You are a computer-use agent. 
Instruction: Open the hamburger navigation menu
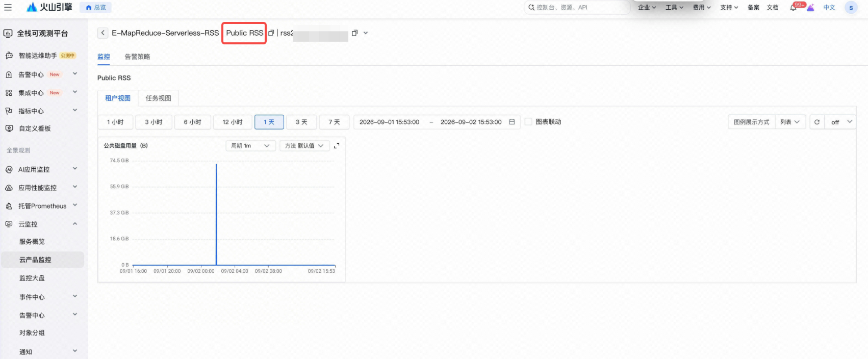pos(8,7)
